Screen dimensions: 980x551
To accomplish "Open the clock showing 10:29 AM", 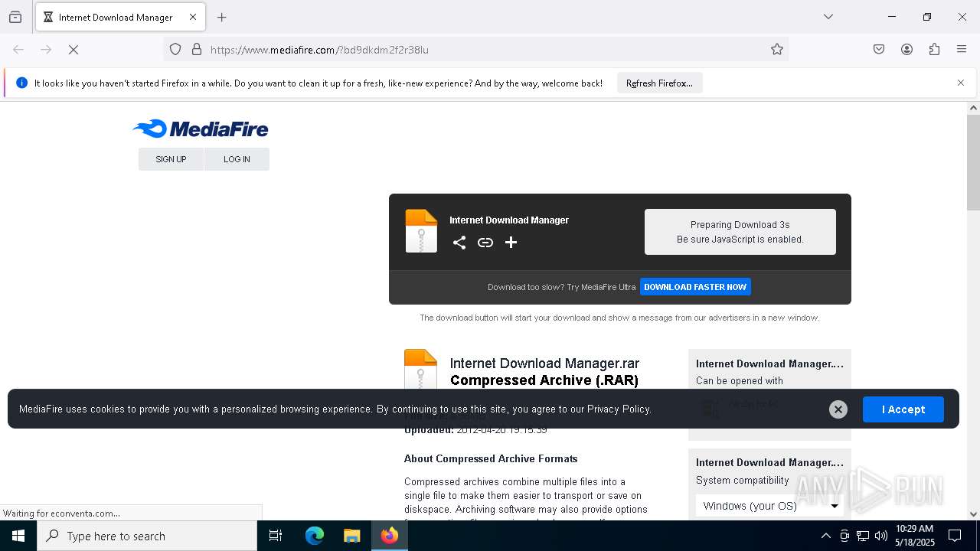I will point(914,536).
